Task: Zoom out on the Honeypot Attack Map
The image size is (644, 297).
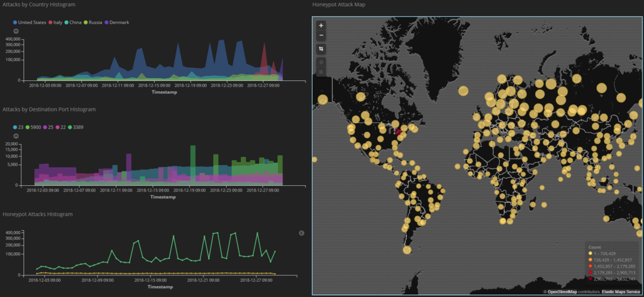Action: pos(321,35)
